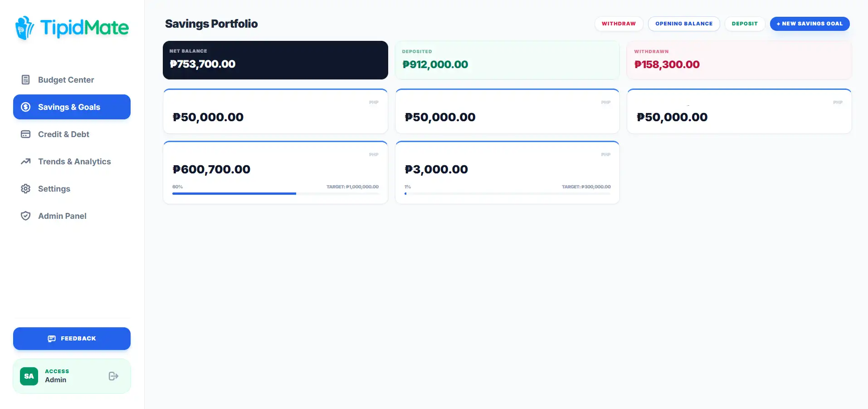Click the Deposit button
The height and width of the screenshot is (409, 868).
745,24
